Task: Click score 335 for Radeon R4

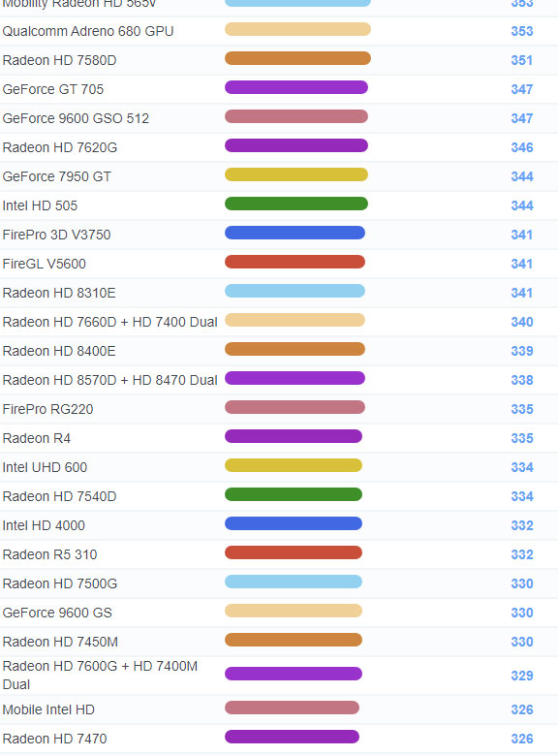Action: (522, 438)
